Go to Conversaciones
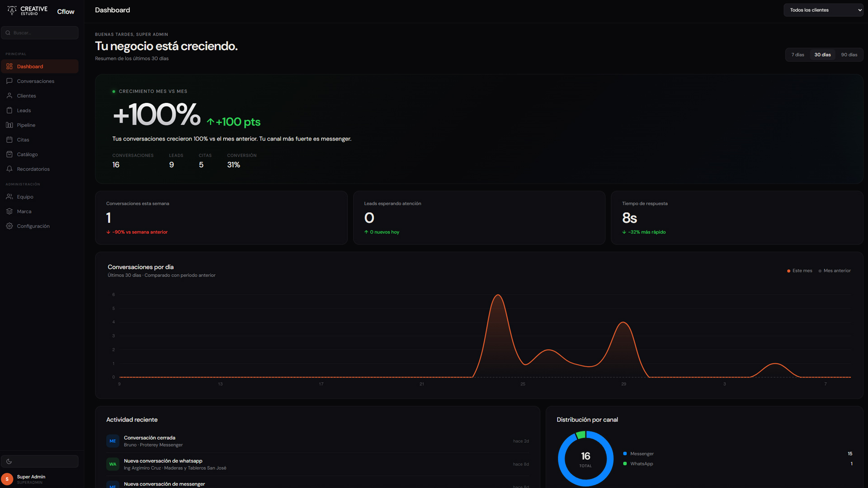 click(40, 81)
